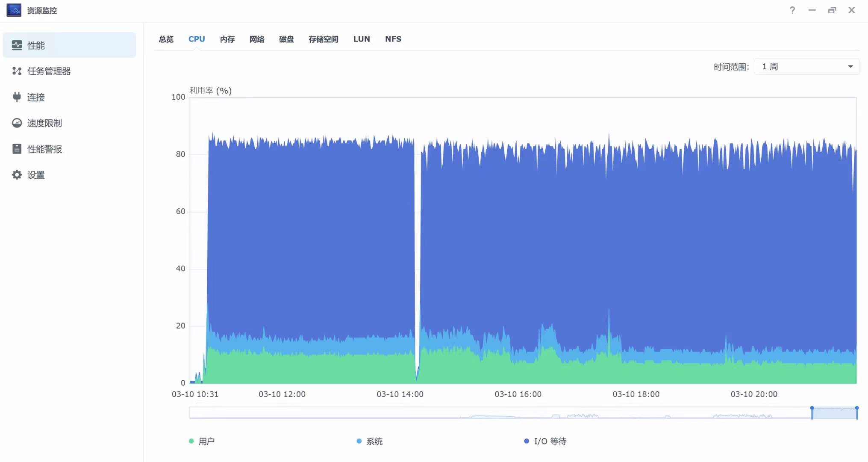Click the Connections (连接) plug icon
Image resolution: width=868 pixels, height=462 pixels.
point(17,97)
